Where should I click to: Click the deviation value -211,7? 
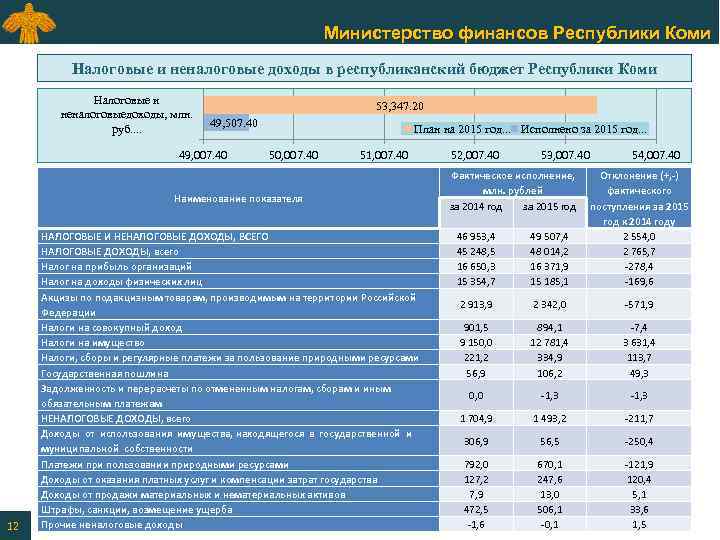[x=639, y=418]
